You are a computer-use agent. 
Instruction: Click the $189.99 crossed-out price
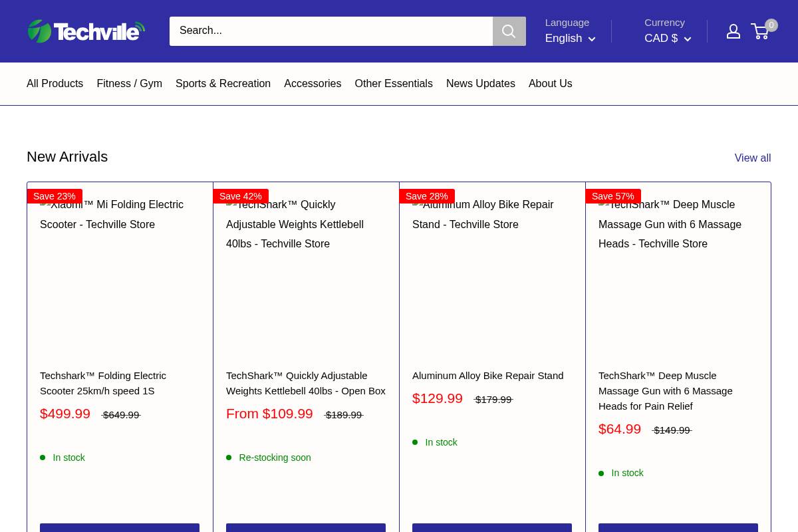344,415
